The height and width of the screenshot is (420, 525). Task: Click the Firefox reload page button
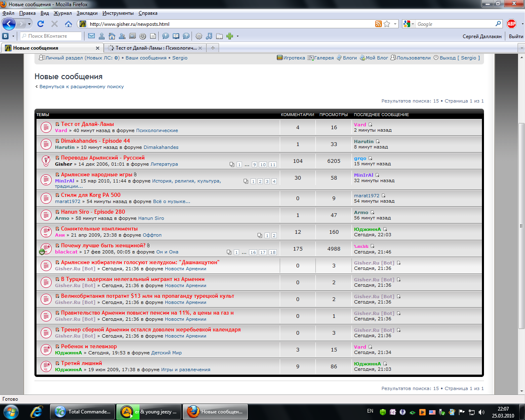coord(41,24)
